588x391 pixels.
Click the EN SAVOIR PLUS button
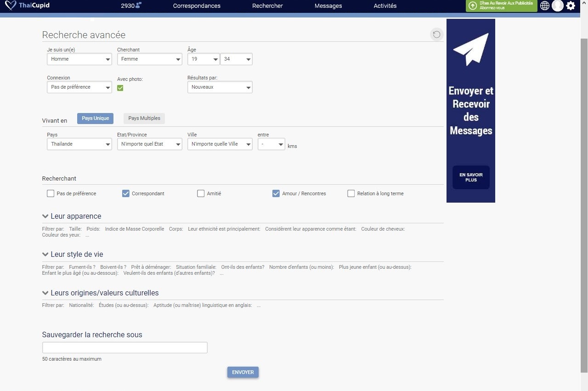(x=471, y=177)
